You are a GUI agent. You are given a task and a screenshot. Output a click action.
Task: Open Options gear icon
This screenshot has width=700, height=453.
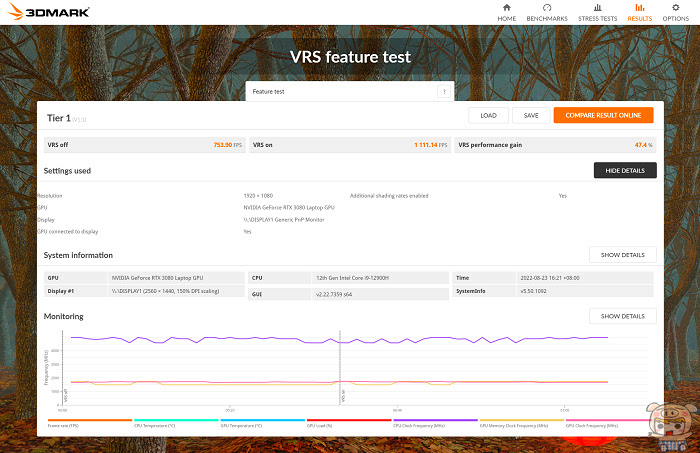(x=675, y=8)
